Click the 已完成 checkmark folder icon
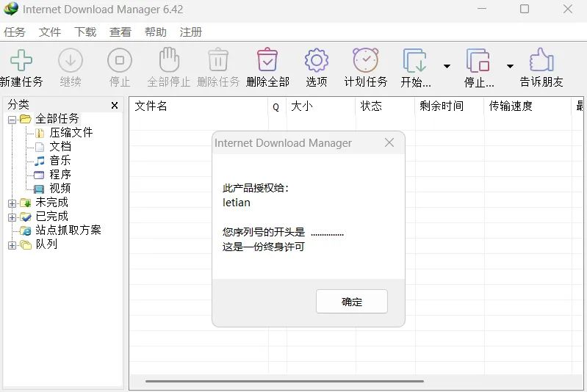Viewport: 587px width, 392px height. pyautogui.click(x=26, y=217)
